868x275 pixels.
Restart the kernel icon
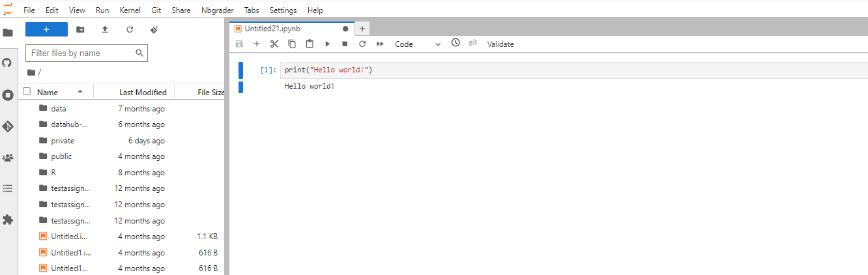362,44
